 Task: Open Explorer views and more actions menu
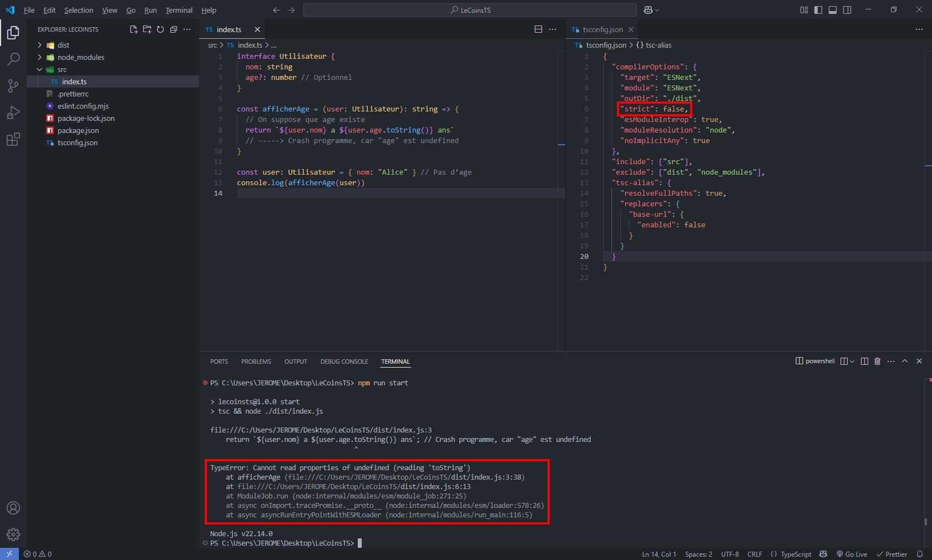click(187, 29)
